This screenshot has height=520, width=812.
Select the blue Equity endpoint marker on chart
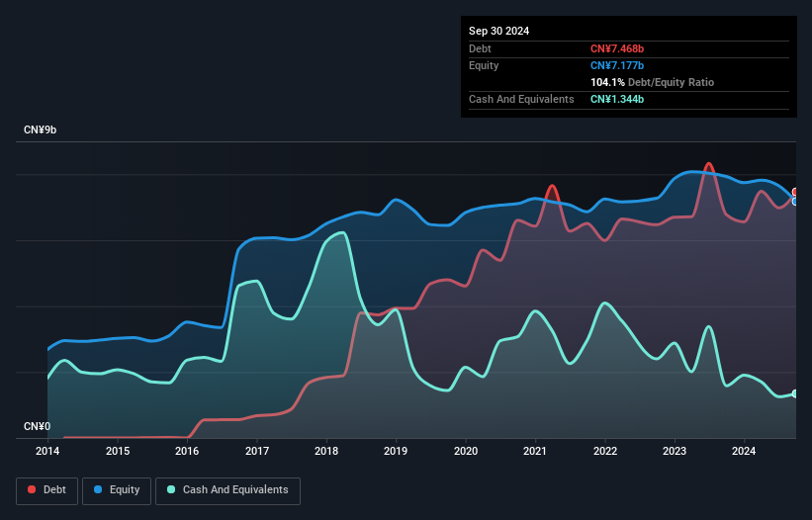tap(795, 202)
